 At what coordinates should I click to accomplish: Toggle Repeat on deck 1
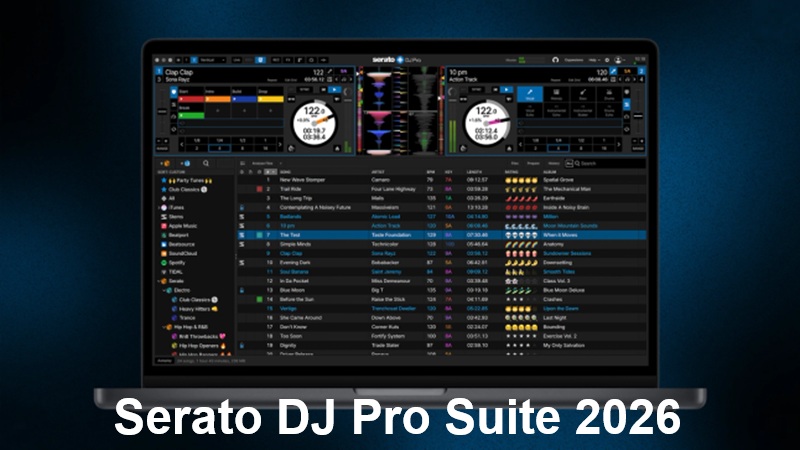272,80
